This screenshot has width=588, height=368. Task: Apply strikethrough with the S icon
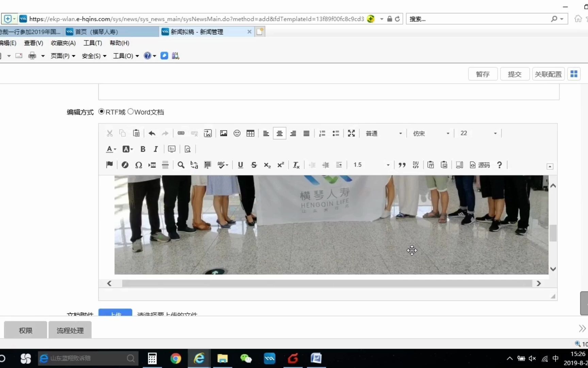[x=254, y=165]
